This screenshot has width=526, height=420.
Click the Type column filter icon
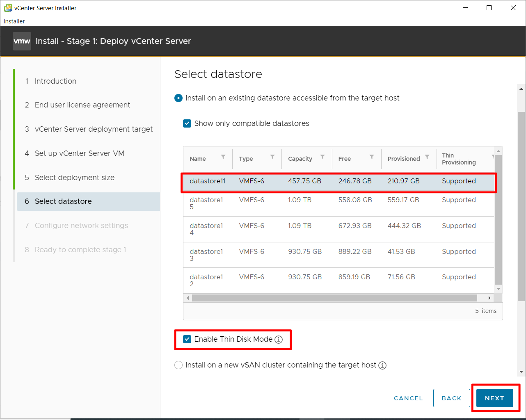[x=272, y=157]
